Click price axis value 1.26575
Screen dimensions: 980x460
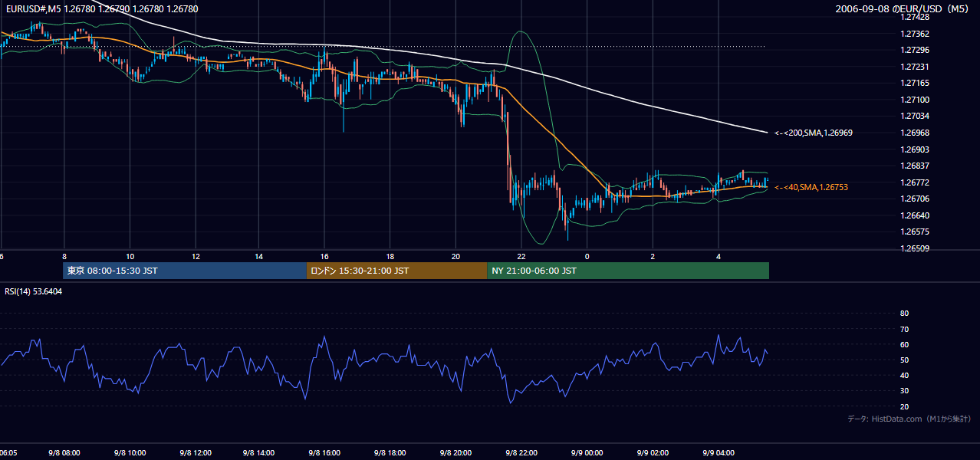coord(915,232)
